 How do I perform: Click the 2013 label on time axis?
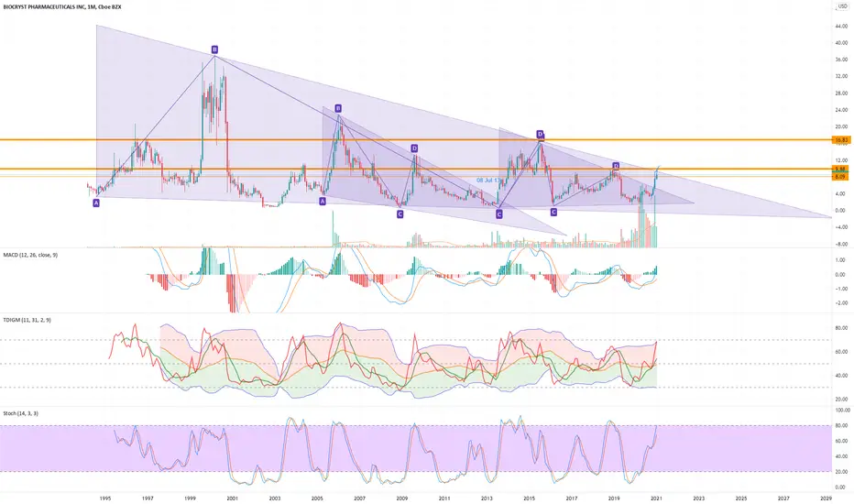coord(487,498)
